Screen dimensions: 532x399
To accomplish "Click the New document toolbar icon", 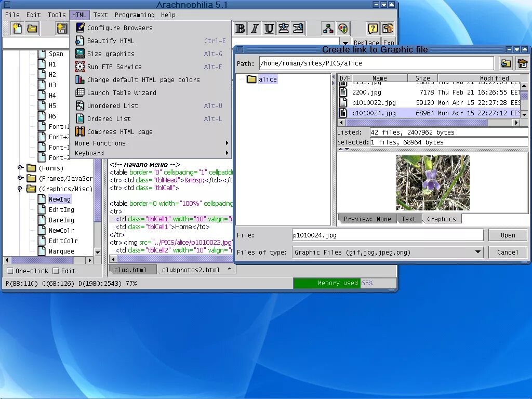I will pyautogui.click(x=17, y=29).
